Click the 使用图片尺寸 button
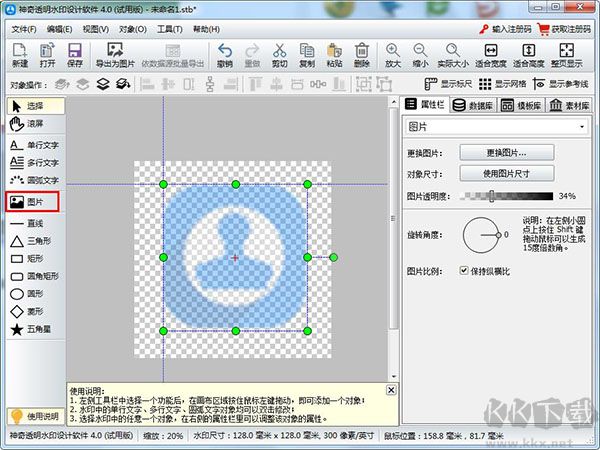600x450 pixels. pyautogui.click(x=506, y=174)
